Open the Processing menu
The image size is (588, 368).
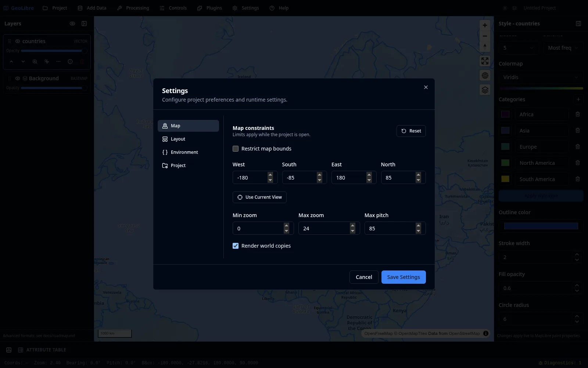[133, 8]
